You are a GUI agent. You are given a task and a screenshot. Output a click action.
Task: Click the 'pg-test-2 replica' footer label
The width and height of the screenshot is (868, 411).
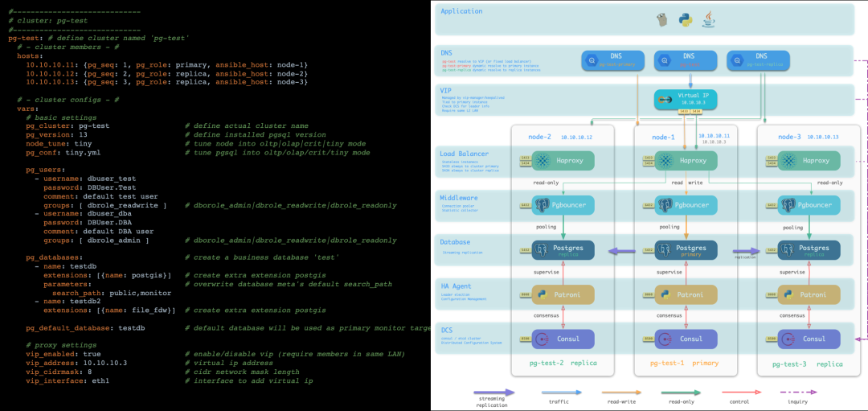click(561, 364)
